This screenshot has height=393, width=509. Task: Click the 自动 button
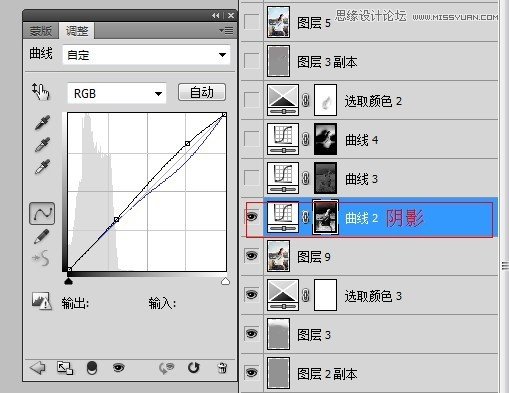[x=202, y=92]
